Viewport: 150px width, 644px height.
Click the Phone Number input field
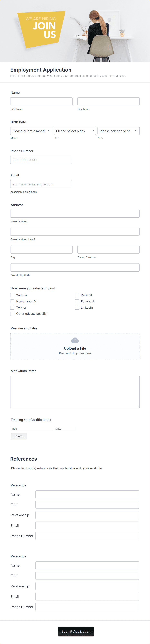click(x=41, y=160)
